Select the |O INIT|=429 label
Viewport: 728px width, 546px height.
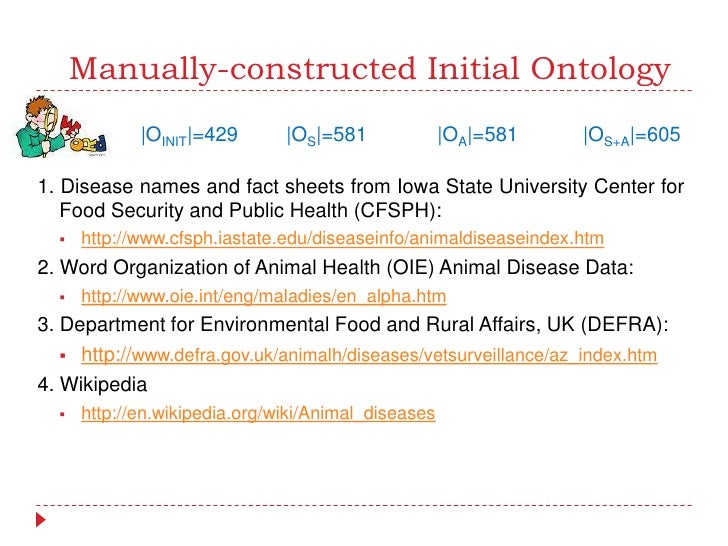pyautogui.click(x=189, y=136)
